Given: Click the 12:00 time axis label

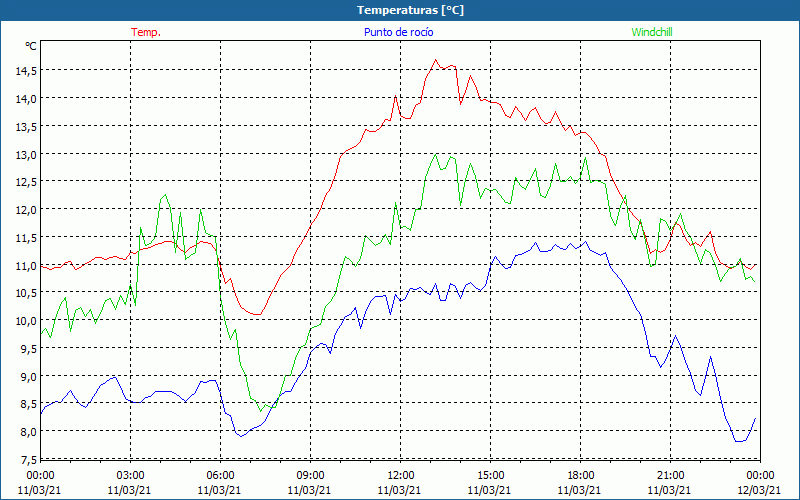Looking at the screenshot, I should tap(401, 476).
